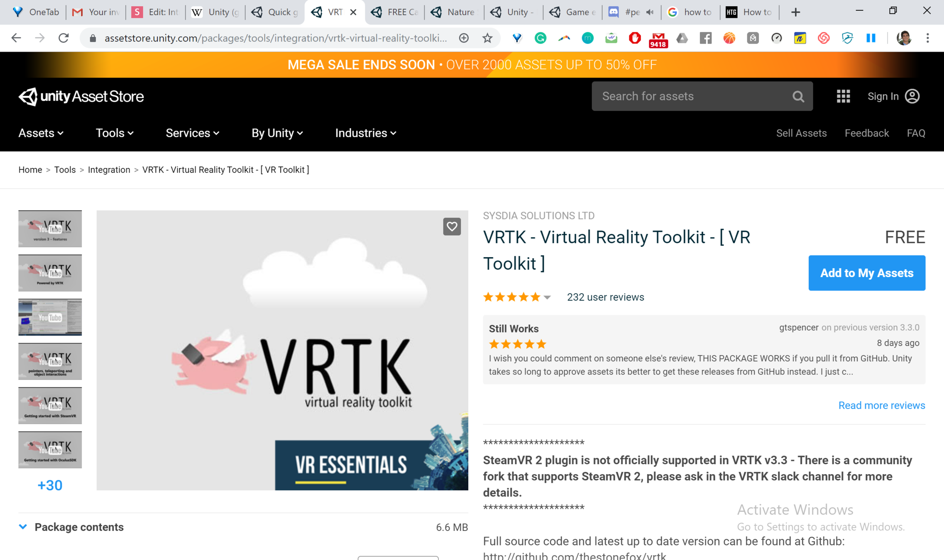The height and width of the screenshot is (560, 944).
Task: Open Chrome three-dot menu
Action: point(927,38)
